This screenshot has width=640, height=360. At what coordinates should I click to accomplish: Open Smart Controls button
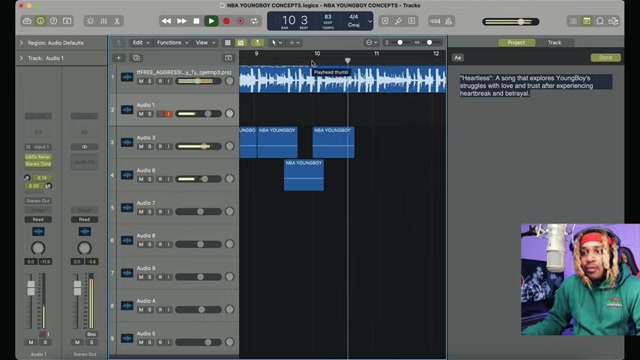tap(90, 21)
